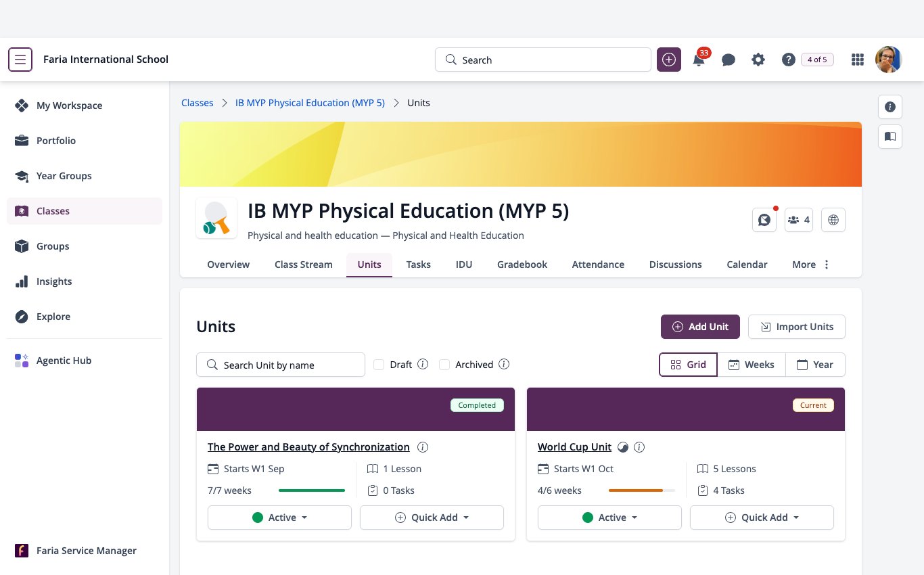Open The Power and Beauty of Synchronization unit

point(308,447)
